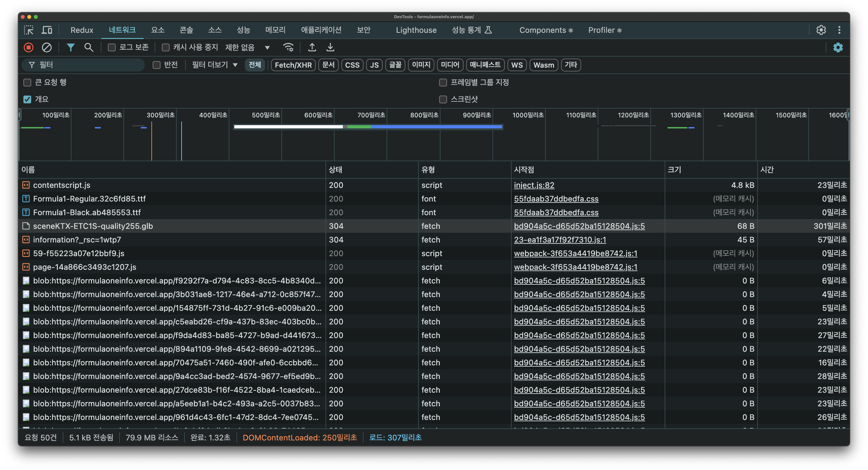The height and width of the screenshot is (470, 868).
Task: Import HAR file upload icon
Action: (x=312, y=47)
